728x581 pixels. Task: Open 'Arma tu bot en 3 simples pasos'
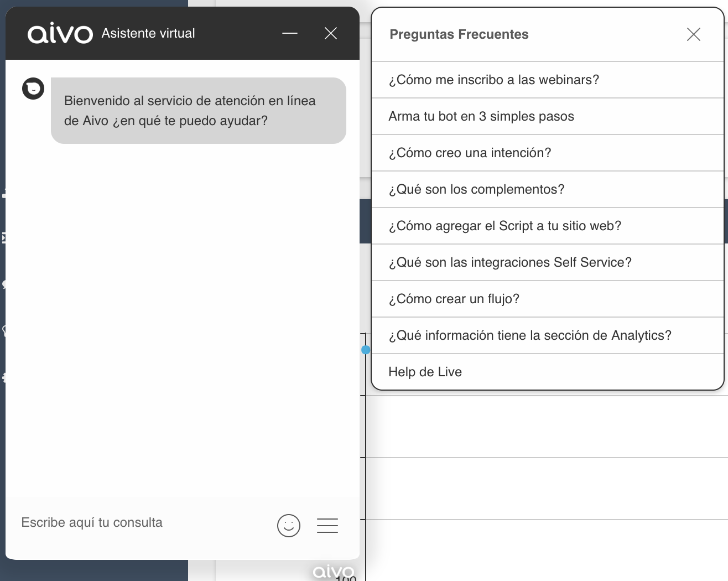(548, 116)
